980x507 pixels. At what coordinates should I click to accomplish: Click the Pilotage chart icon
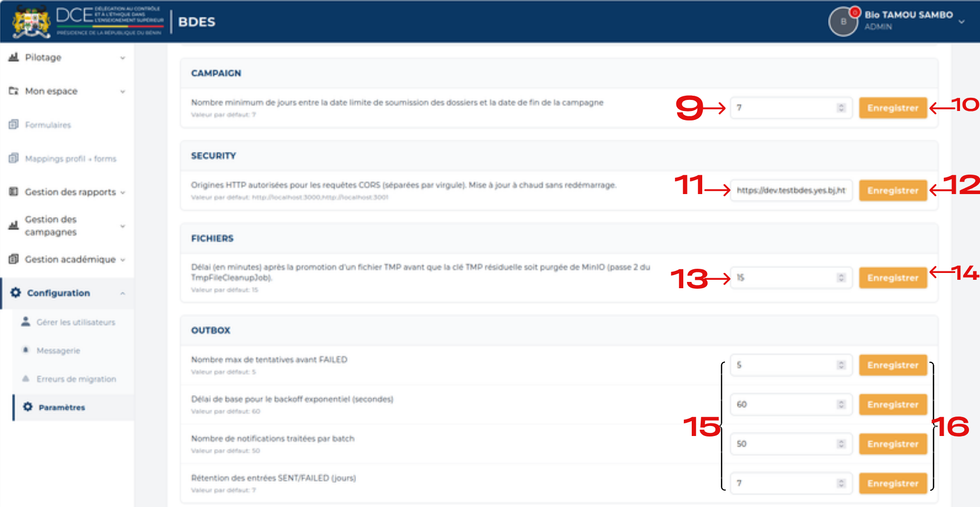point(14,57)
